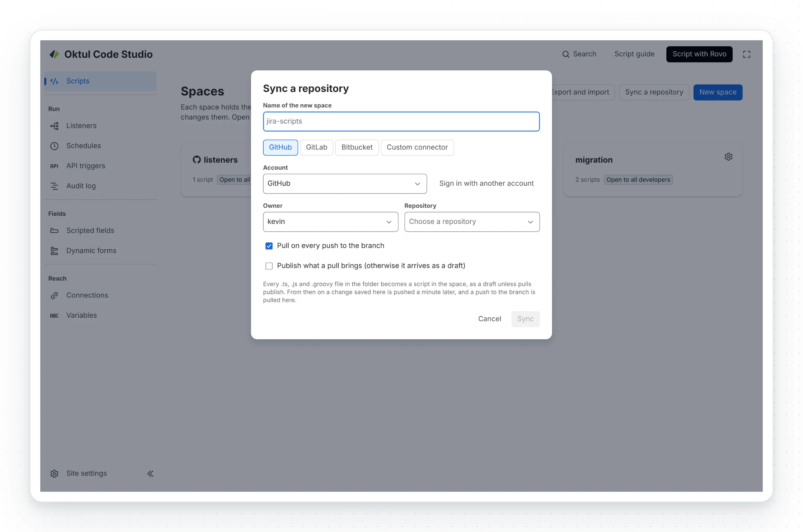Toggle fullscreen with the expand icon

(x=746, y=54)
